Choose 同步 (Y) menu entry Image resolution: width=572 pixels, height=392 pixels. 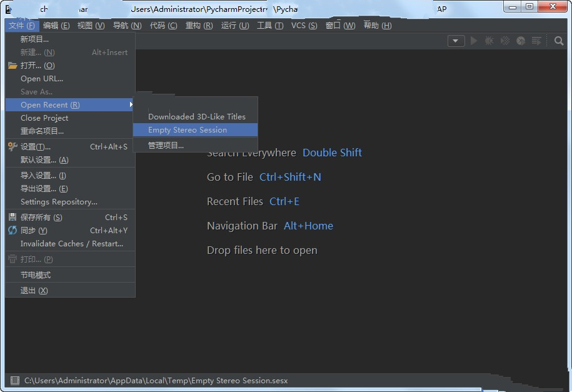pyautogui.click(x=71, y=230)
